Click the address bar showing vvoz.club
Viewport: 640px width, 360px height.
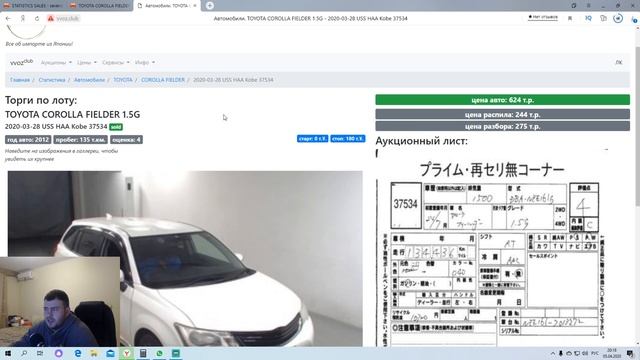pos(67,18)
